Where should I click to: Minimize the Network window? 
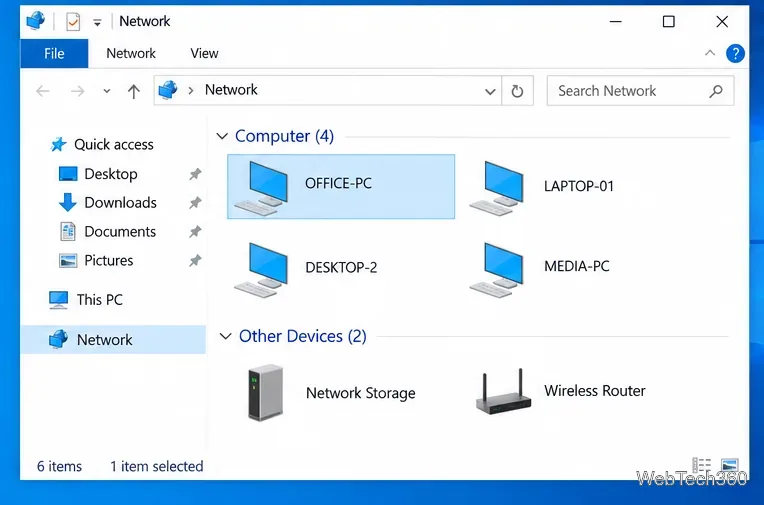[x=616, y=22]
